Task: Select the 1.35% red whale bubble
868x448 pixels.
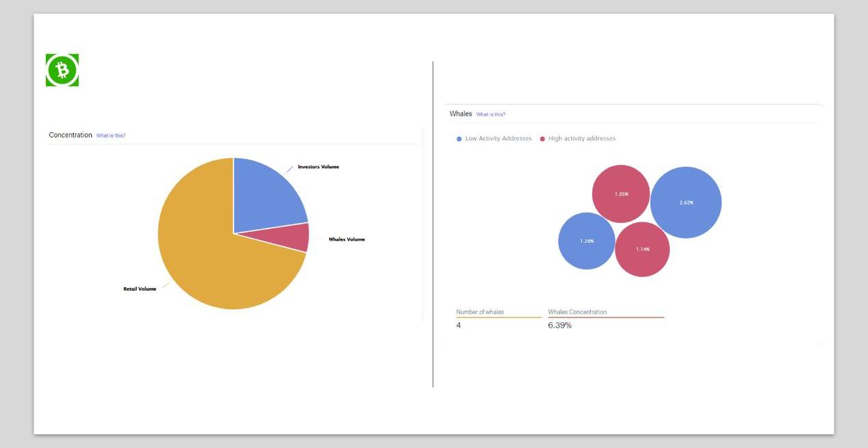Action: point(621,194)
